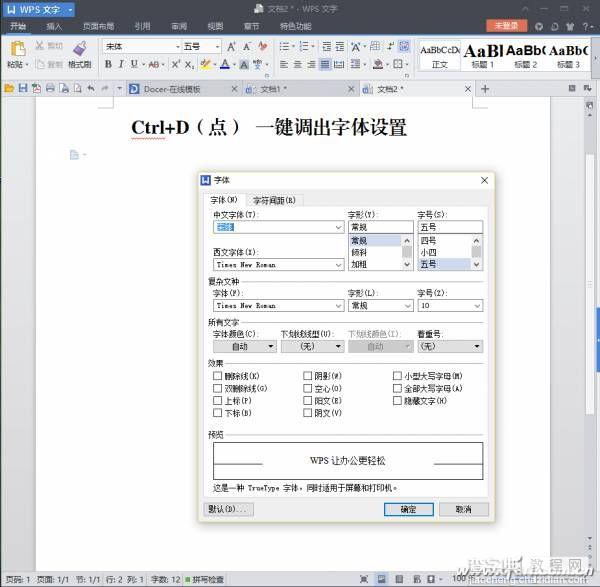600x587 pixels.
Task: Click the Print icon in quick toolbar
Action: tap(50, 89)
